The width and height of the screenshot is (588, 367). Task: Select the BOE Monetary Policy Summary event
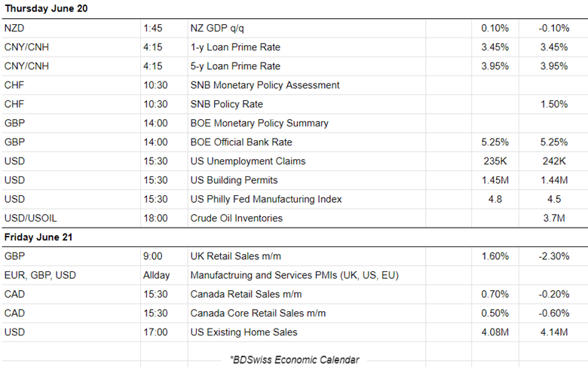click(259, 123)
